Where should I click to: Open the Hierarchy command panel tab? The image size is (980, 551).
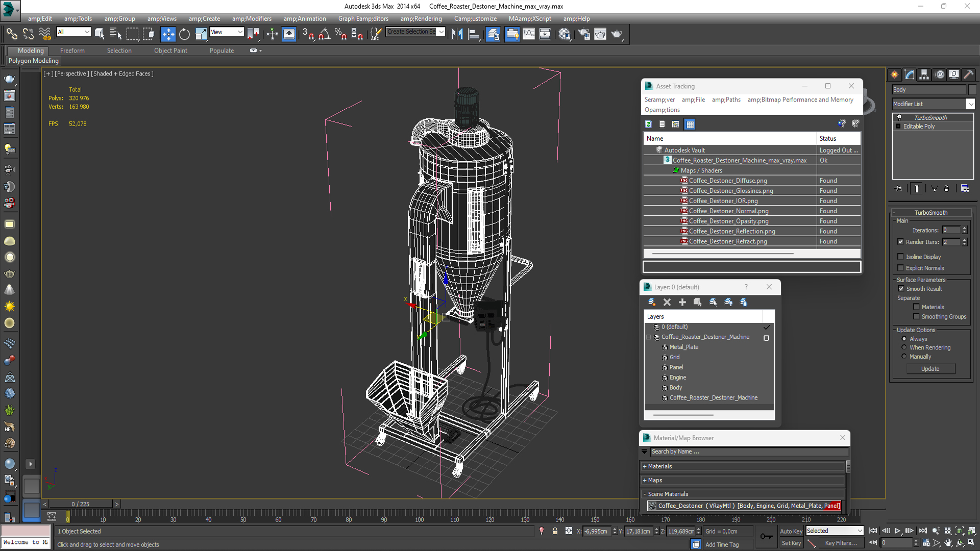[x=924, y=74]
